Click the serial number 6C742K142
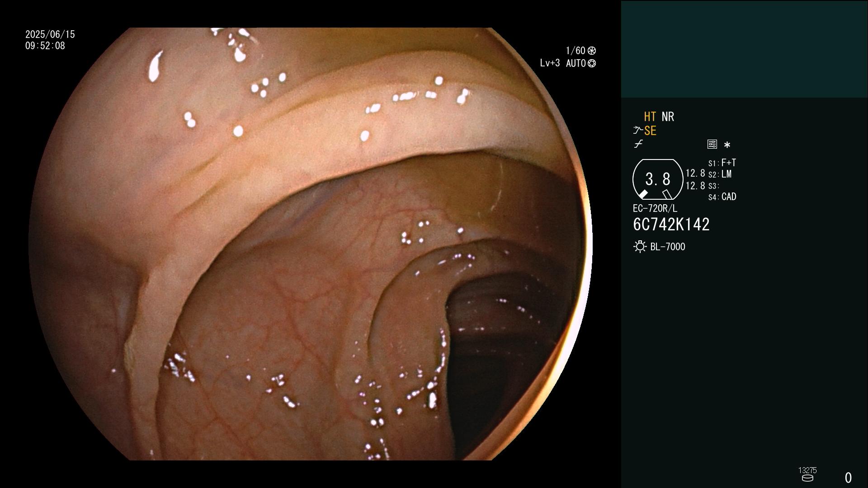 (x=671, y=225)
